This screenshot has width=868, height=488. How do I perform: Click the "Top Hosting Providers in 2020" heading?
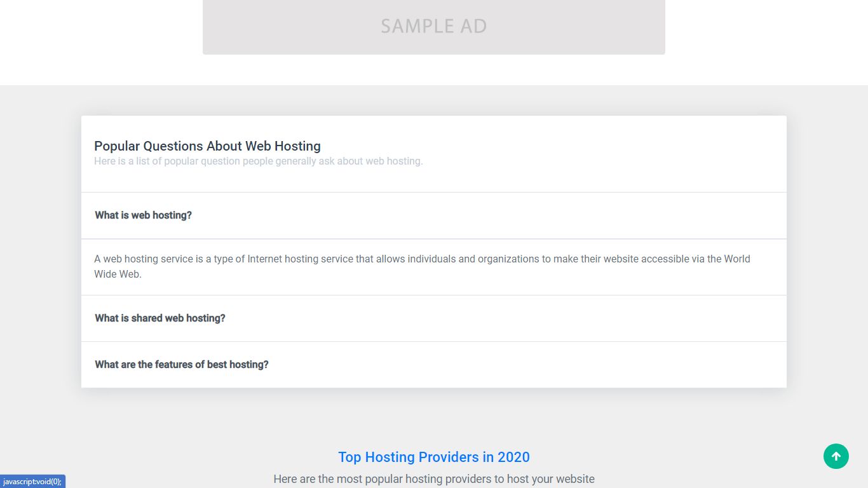pyautogui.click(x=433, y=457)
